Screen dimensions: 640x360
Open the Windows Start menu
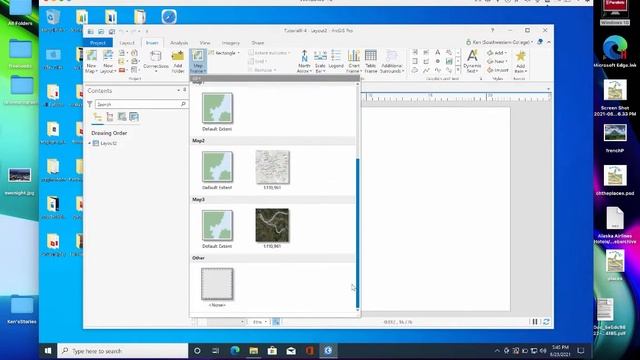(48, 351)
